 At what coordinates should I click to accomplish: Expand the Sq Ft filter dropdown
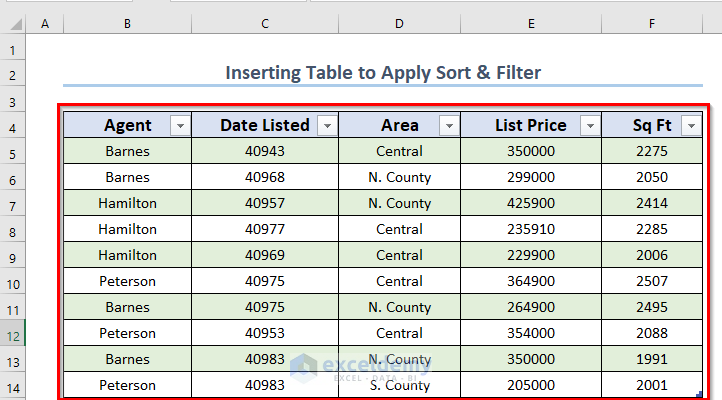[x=690, y=126]
